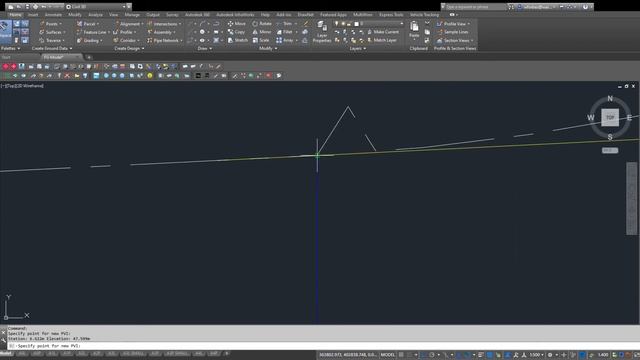Expand the Modify panel title
The width and height of the screenshot is (640, 360).
pos(268,48)
